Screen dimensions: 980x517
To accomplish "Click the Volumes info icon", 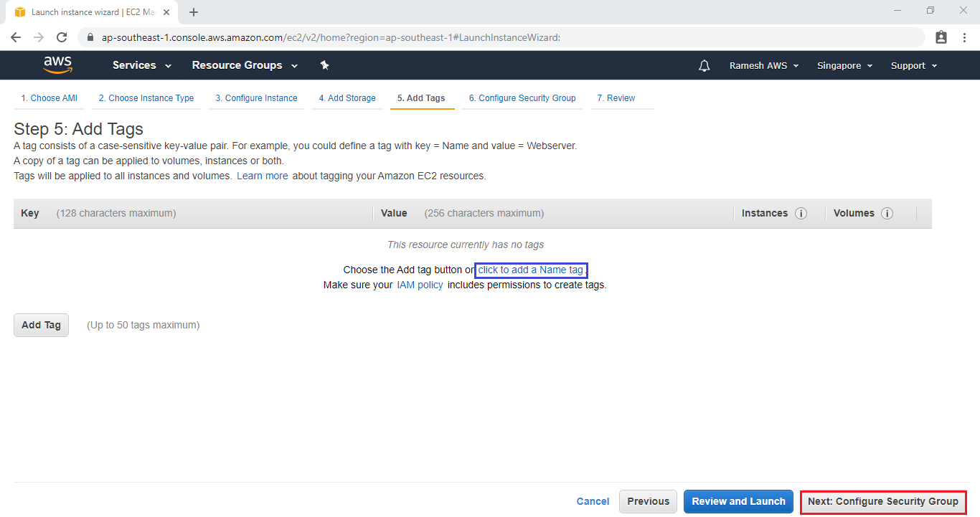I will pos(887,214).
